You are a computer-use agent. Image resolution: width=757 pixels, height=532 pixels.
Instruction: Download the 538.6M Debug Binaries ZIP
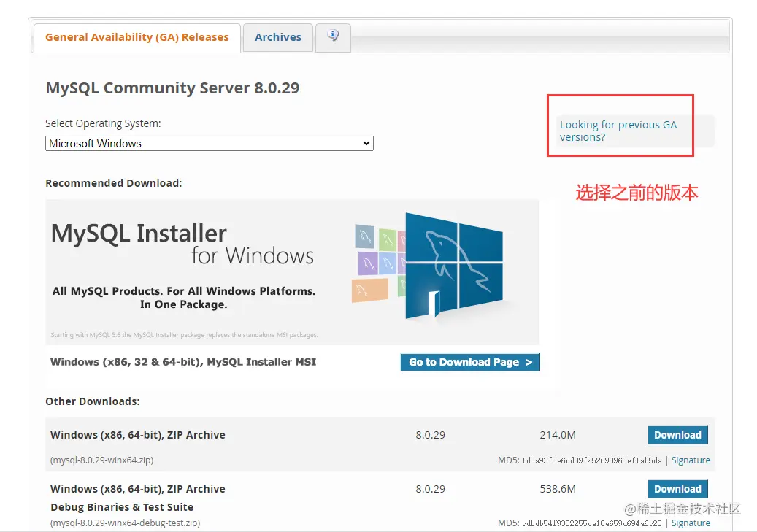click(x=678, y=489)
